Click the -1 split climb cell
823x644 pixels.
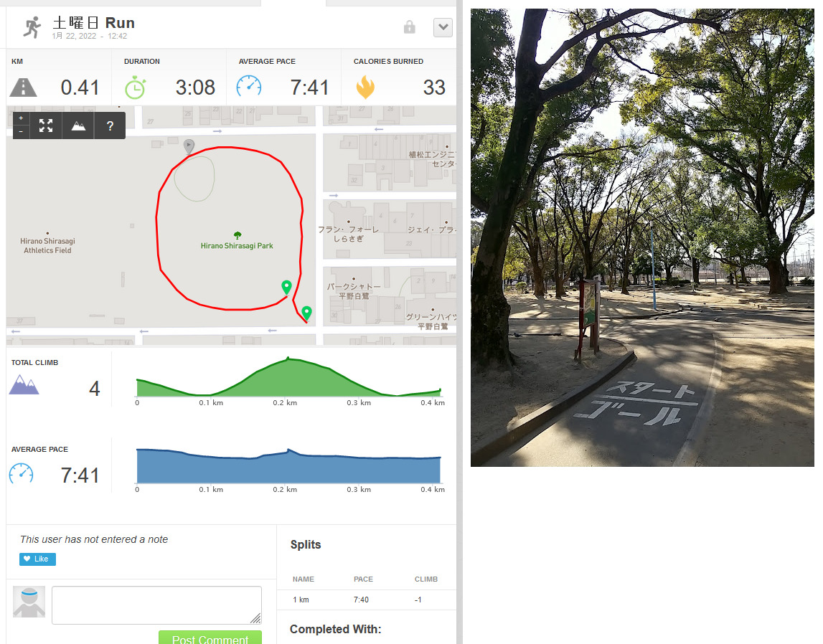(418, 600)
